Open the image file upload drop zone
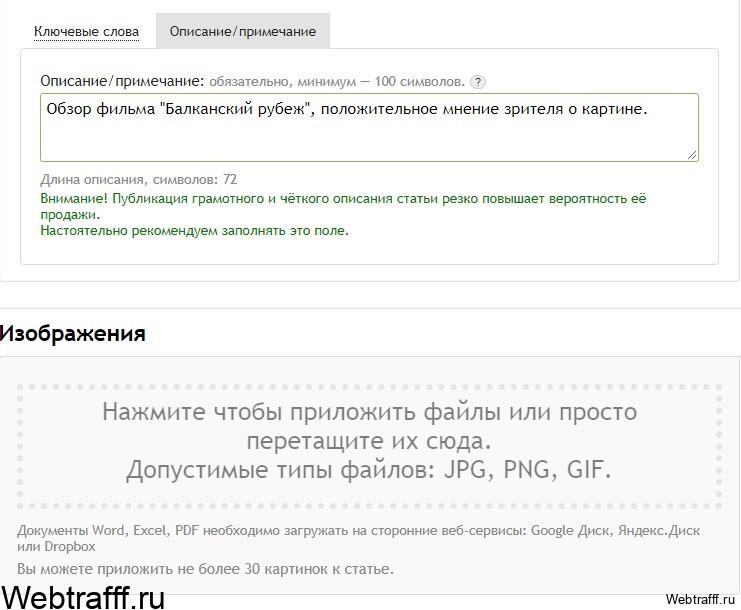Viewport: 741px width, 610px height. coord(369,446)
